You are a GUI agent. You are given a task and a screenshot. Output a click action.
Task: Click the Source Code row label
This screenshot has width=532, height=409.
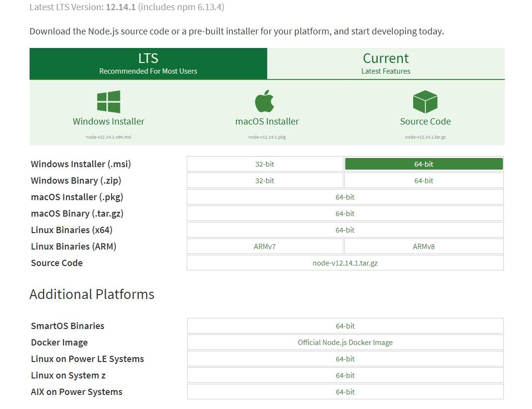[x=57, y=263]
